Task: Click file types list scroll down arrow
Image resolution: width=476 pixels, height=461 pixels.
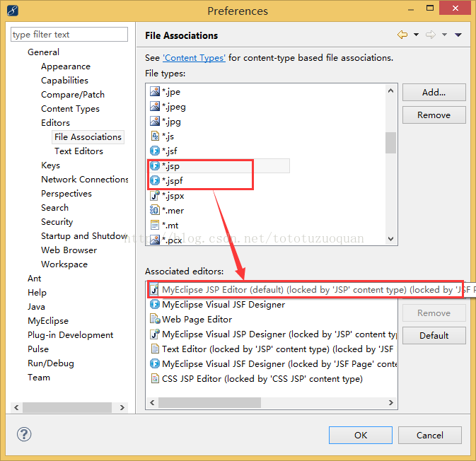Action: coord(390,239)
